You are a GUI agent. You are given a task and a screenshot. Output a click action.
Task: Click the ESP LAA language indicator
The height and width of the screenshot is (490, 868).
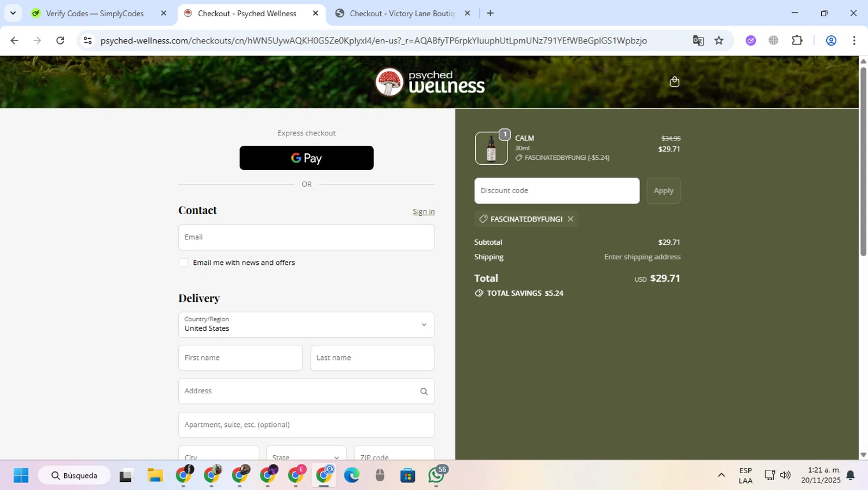click(x=745, y=476)
